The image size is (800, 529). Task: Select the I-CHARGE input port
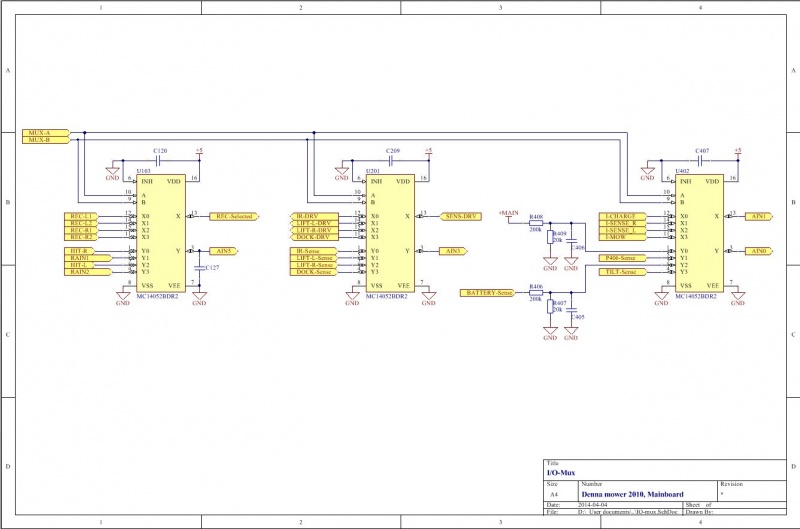[x=621, y=216]
